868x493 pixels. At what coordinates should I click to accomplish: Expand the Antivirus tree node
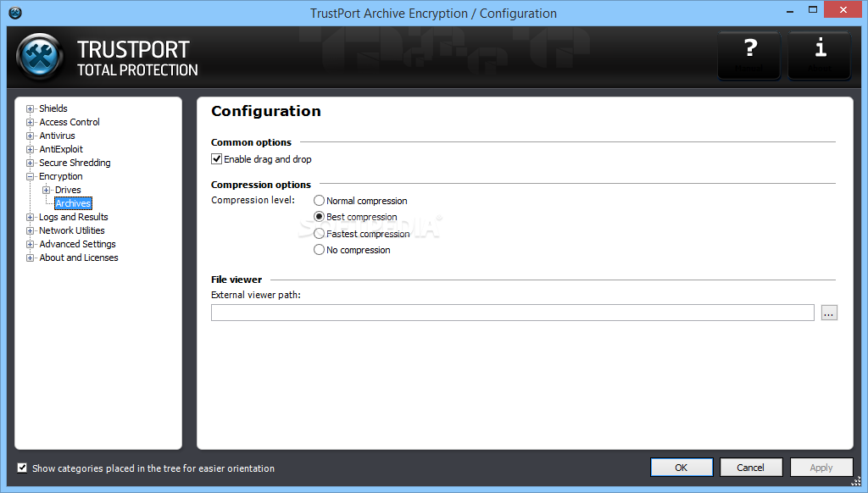tap(31, 136)
